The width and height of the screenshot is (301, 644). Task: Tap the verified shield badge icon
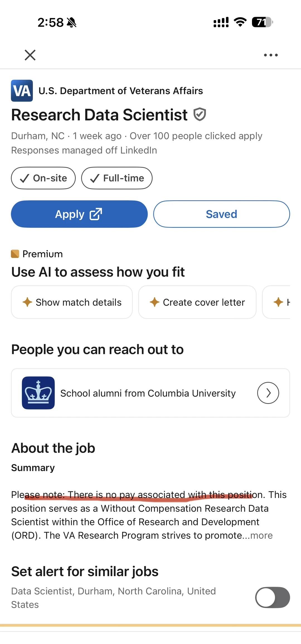[x=200, y=114]
